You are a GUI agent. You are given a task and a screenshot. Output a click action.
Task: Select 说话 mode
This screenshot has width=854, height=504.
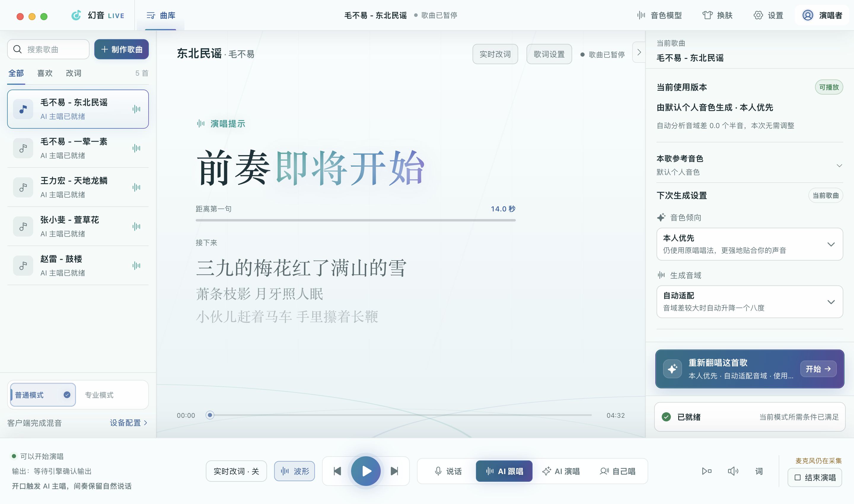click(448, 471)
